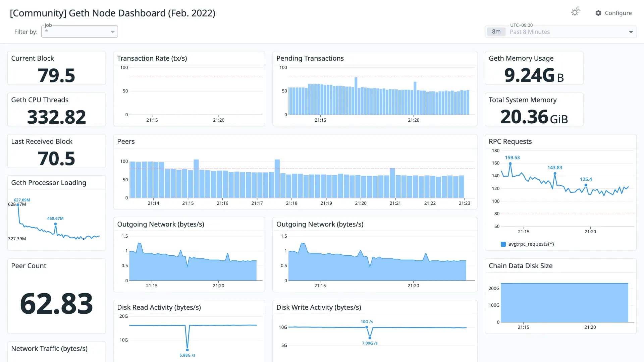
Task: Click the Disk Write Activity (bytes/s) title
Action: coord(319,307)
